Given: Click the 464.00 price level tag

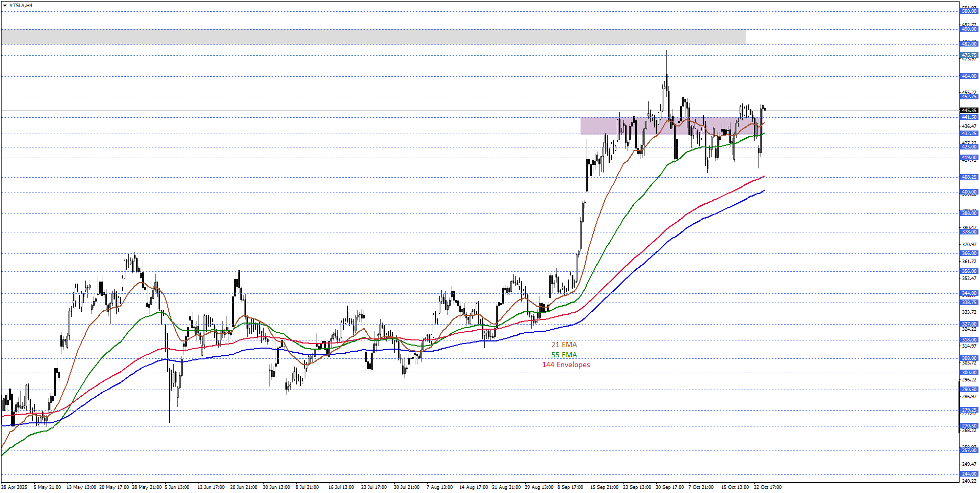Looking at the screenshot, I should click(969, 76).
